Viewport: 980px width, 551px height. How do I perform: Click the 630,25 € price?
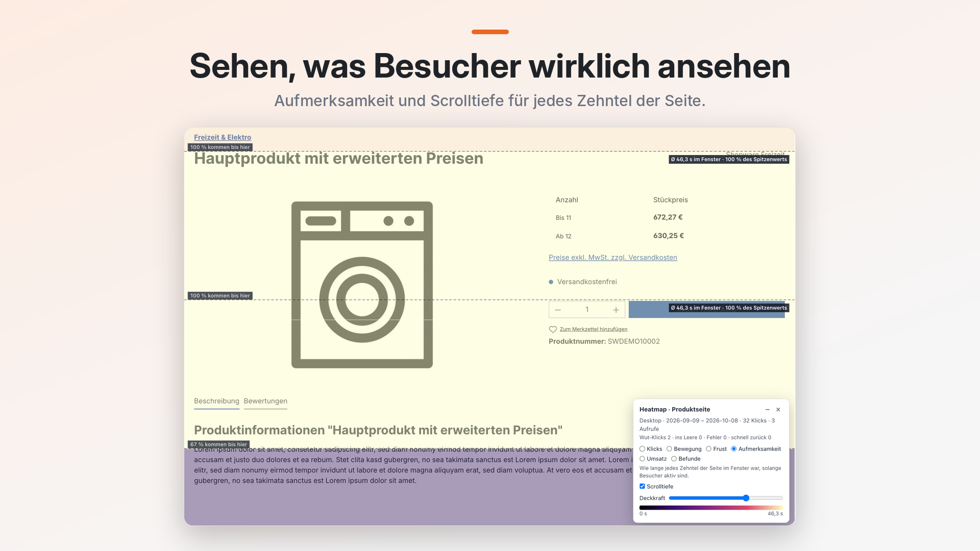pyautogui.click(x=669, y=236)
